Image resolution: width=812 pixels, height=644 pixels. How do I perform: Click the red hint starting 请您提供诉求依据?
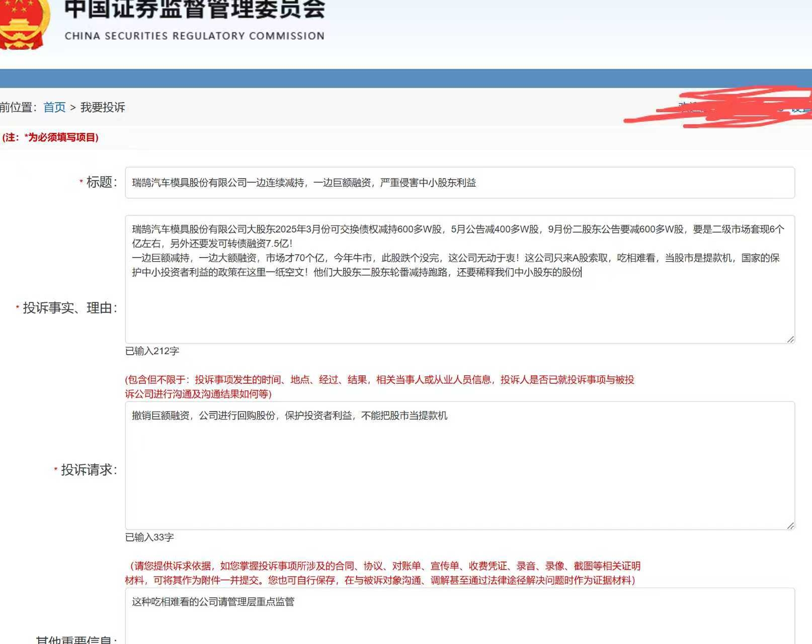(383, 573)
